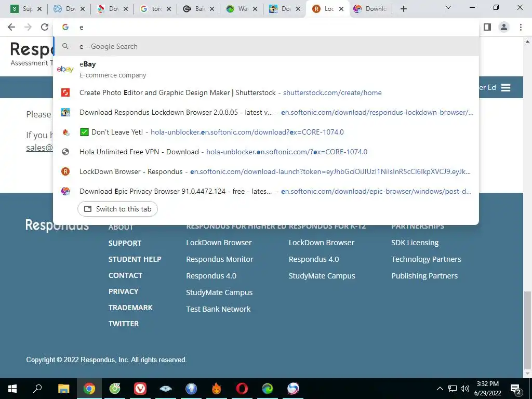Reload the current page
This screenshot has height=399, width=532.
[45, 27]
